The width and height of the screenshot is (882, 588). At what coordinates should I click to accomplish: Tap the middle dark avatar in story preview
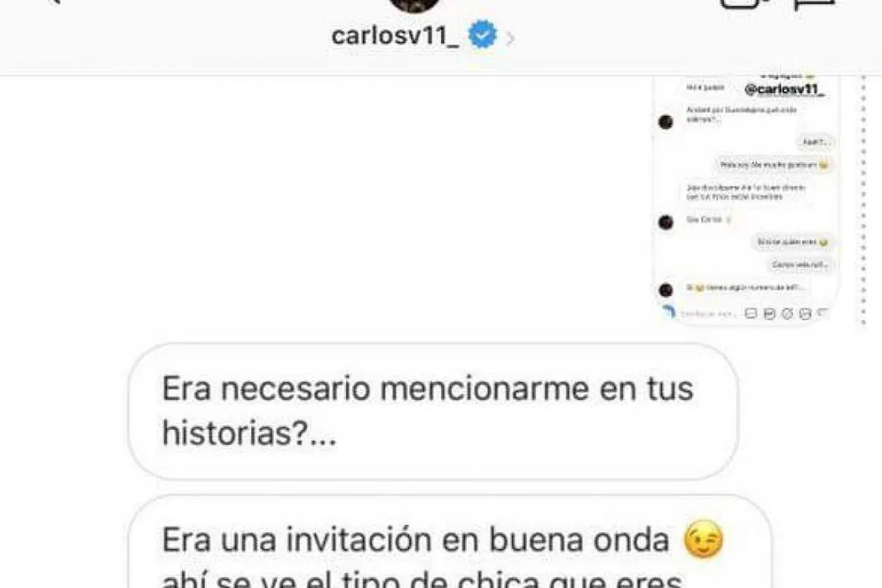[665, 223]
